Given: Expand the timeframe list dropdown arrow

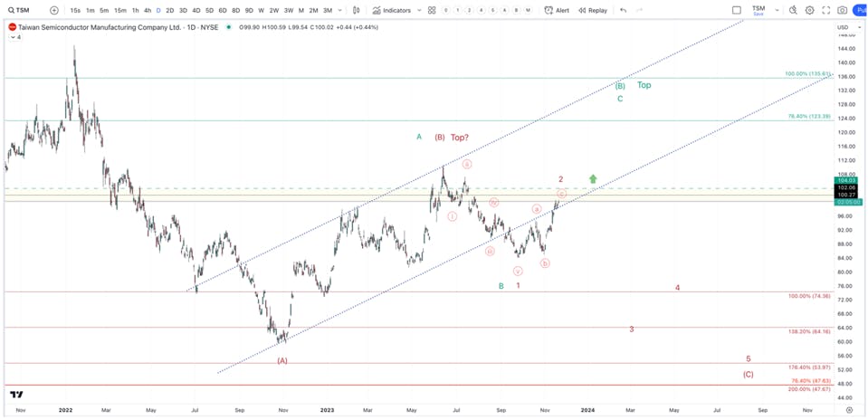Looking at the screenshot, I should (339, 10).
